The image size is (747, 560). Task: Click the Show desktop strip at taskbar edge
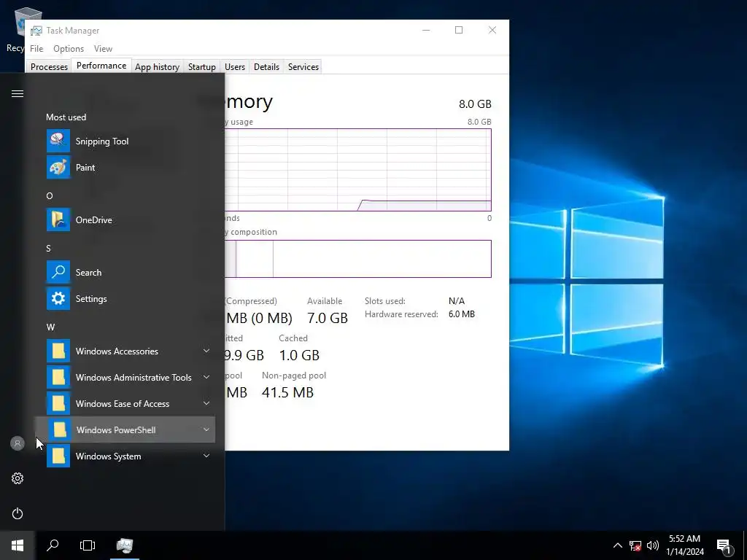coord(745,545)
